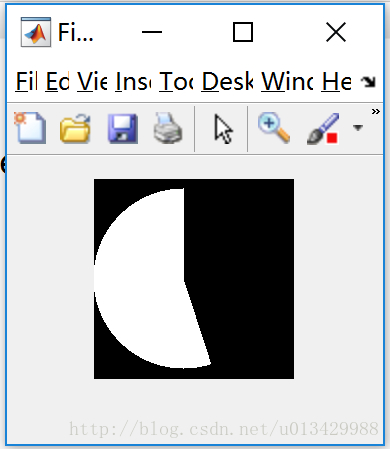Click the black and white figure image

coord(194,279)
